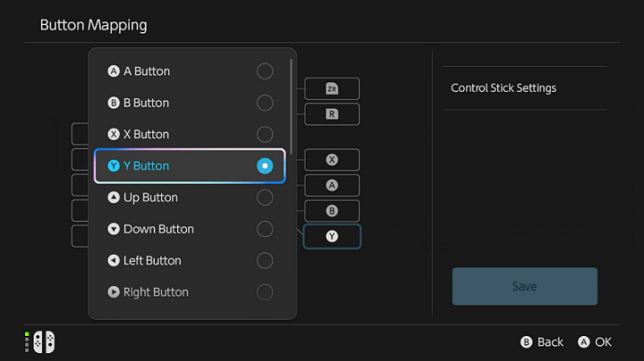Click the 'B Button' text label

tap(146, 103)
